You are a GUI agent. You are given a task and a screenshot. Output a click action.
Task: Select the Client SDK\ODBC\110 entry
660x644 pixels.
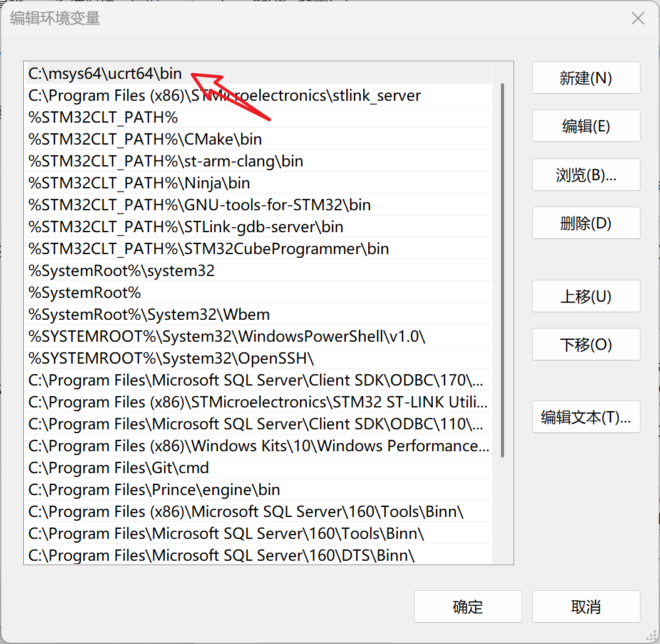(x=258, y=424)
